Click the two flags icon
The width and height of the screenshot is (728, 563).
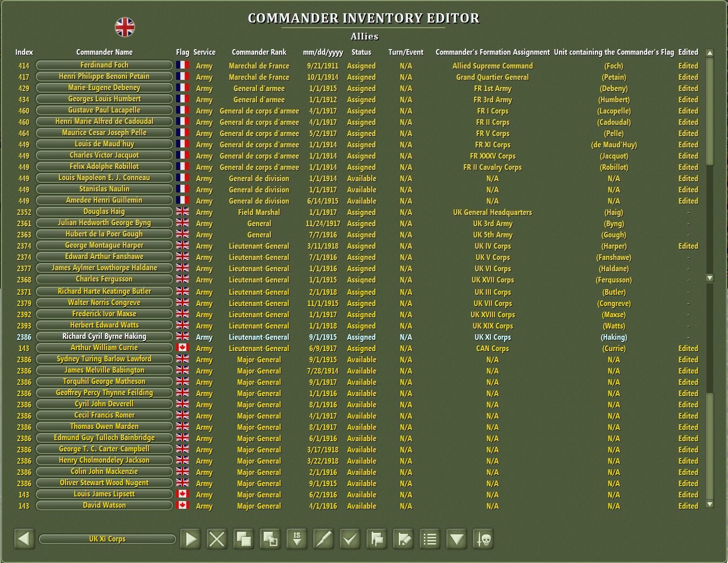coord(377,539)
